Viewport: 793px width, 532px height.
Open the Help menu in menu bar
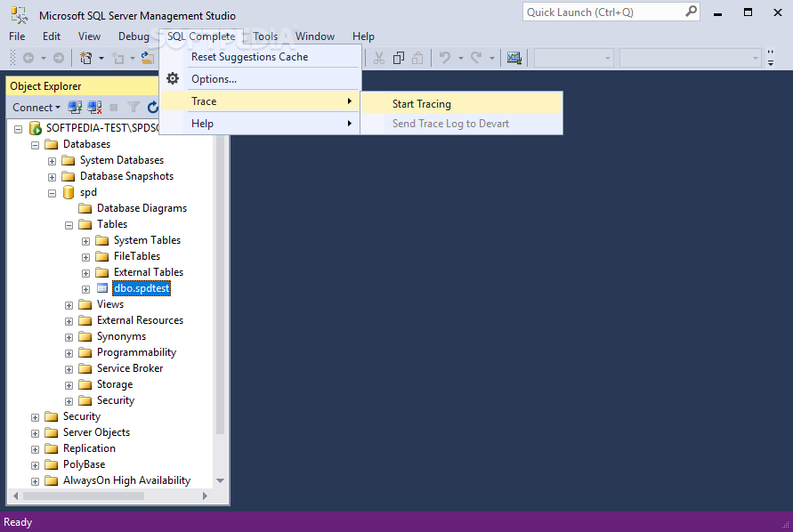pos(363,36)
